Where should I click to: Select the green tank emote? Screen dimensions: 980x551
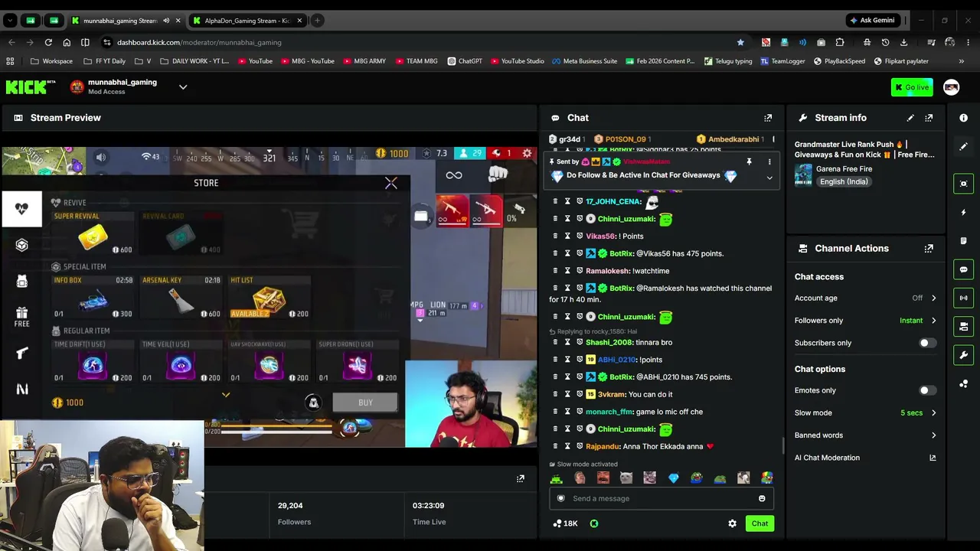pyautogui.click(x=556, y=478)
